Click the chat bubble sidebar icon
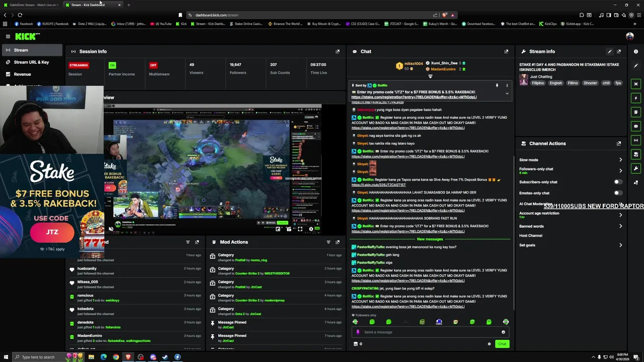644x362 pixels. [x=636, y=126]
